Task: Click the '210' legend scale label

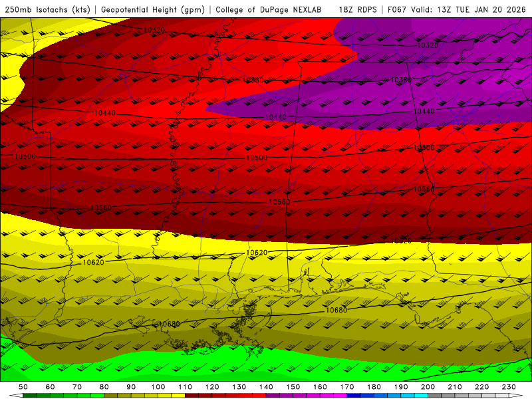Action: pyautogui.click(x=455, y=387)
